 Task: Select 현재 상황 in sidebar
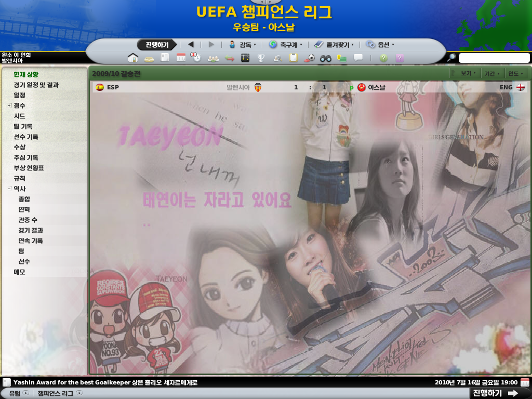coord(26,74)
